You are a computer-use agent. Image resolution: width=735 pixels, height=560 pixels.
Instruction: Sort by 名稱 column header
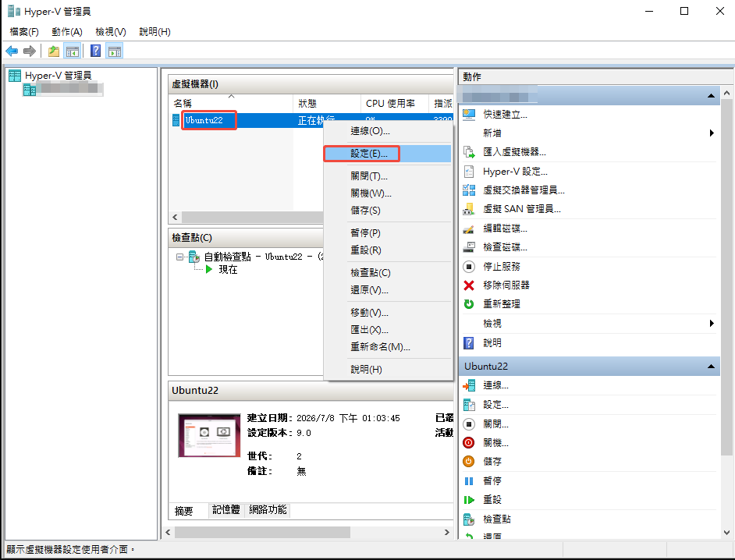tap(230, 103)
